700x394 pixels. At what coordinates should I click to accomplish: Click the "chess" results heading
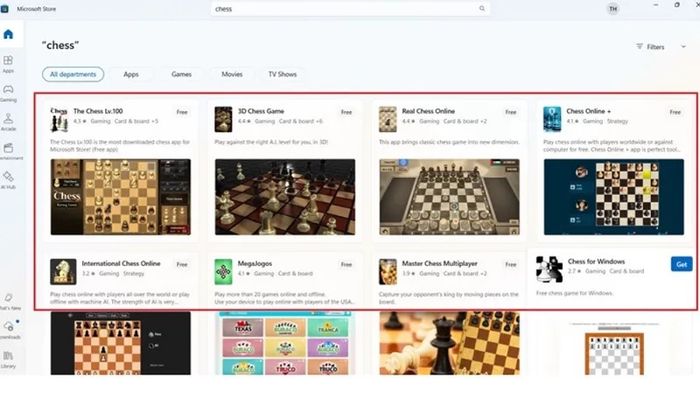tap(60, 46)
